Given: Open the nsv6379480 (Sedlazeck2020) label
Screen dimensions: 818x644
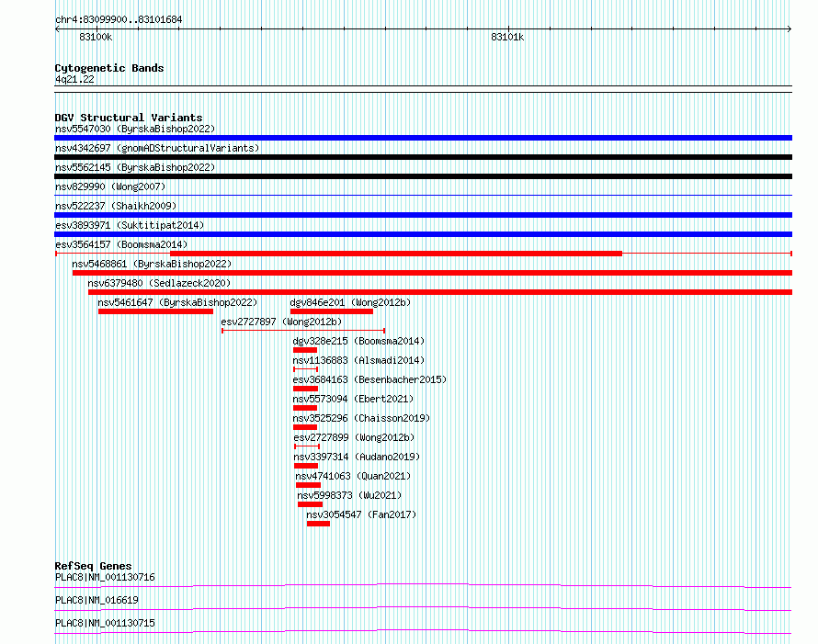Looking at the screenshot, I should click(x=159, y=283).
